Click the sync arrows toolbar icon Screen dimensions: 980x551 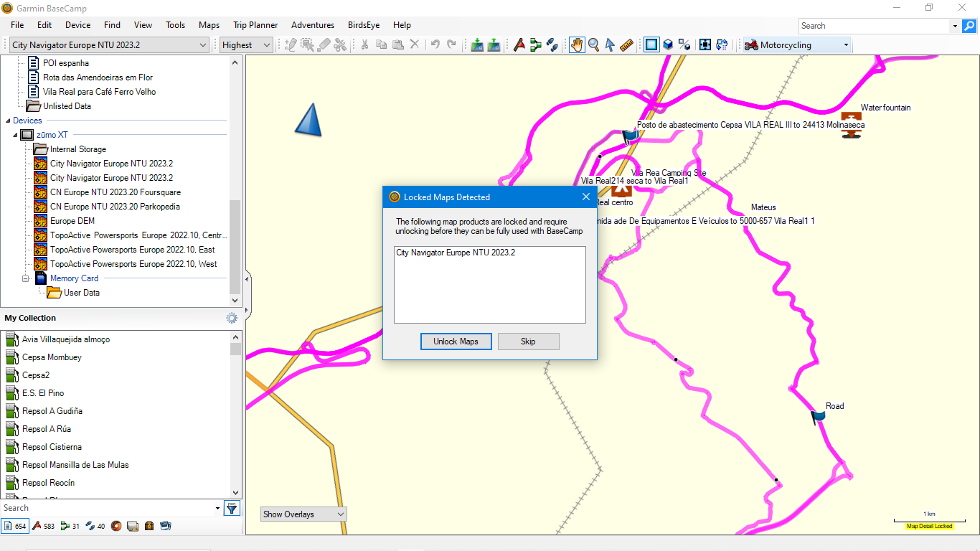point(722,44)
